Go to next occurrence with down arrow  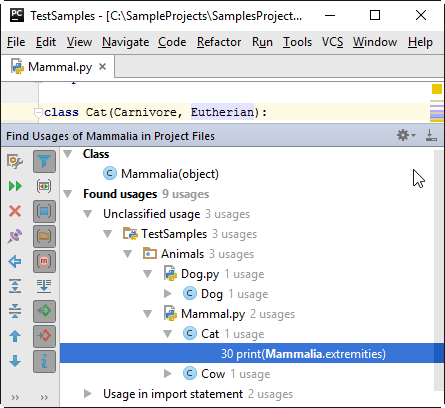(x=15, y=361)
